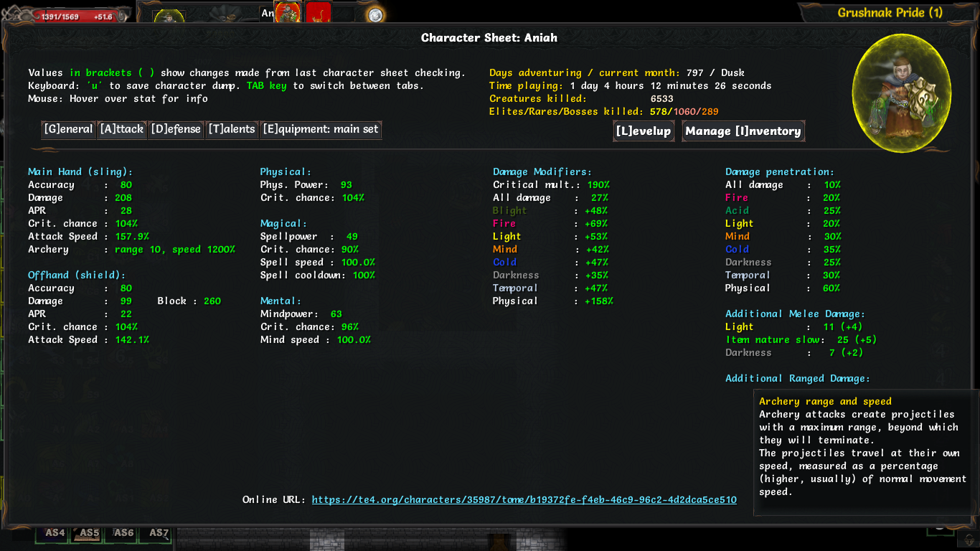This screenshot has height=551, width=980.
Task: Click the Elites/Rares/Bosses killed counts
Action: pos(604,111)
